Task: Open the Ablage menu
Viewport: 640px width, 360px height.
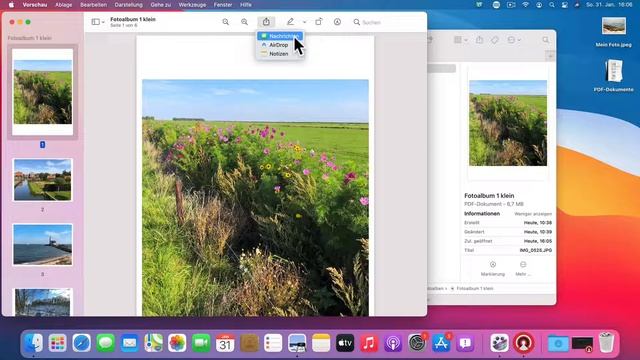Action: [64, 5]
